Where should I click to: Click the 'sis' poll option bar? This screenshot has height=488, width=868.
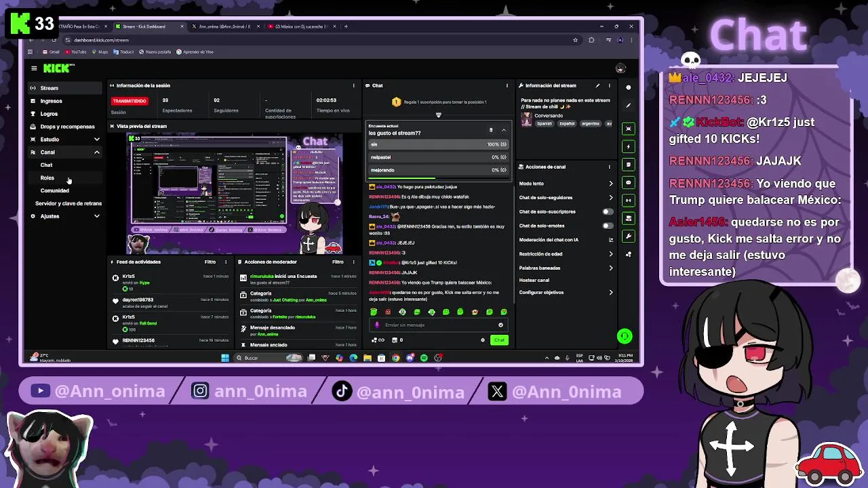(x=438, y=144)
